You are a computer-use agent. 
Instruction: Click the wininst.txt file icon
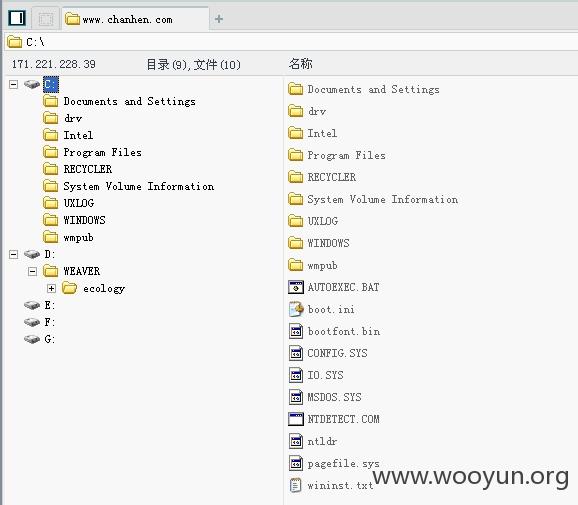coord(295,485)
